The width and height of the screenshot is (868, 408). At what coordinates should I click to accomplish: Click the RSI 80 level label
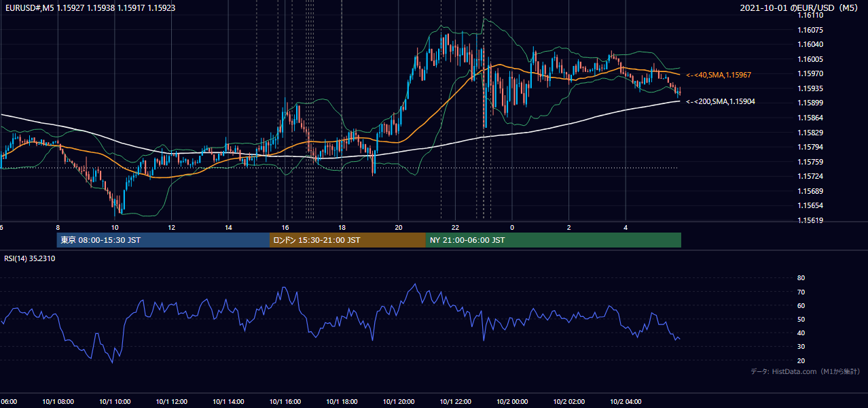point(801,278)
